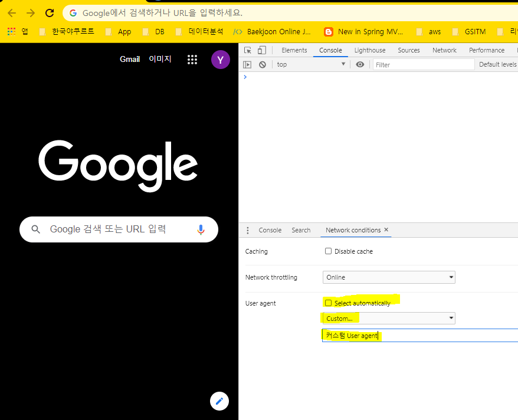The width and height of the screenshot is (518, 420).
Task: Open the aws bookmark folder
Action: coord(428,31)
